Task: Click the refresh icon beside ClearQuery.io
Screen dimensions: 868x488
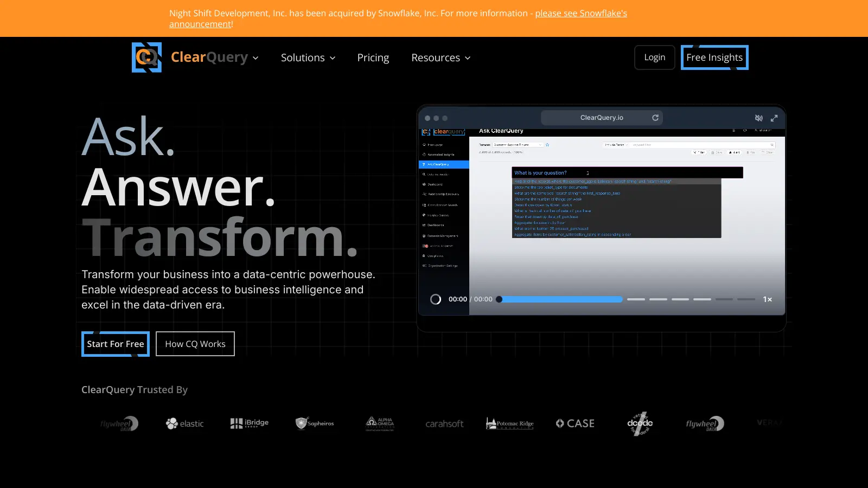Action: [655, 117]
